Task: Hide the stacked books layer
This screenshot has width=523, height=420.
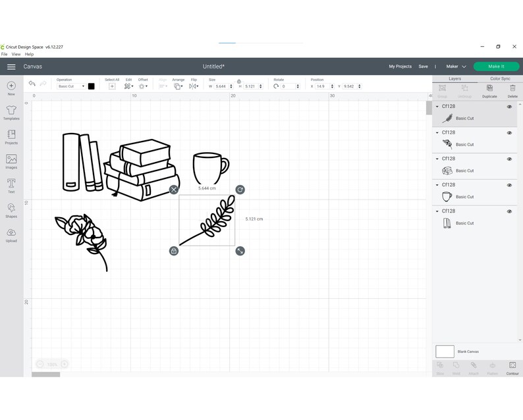Action: tap(509, 159)
